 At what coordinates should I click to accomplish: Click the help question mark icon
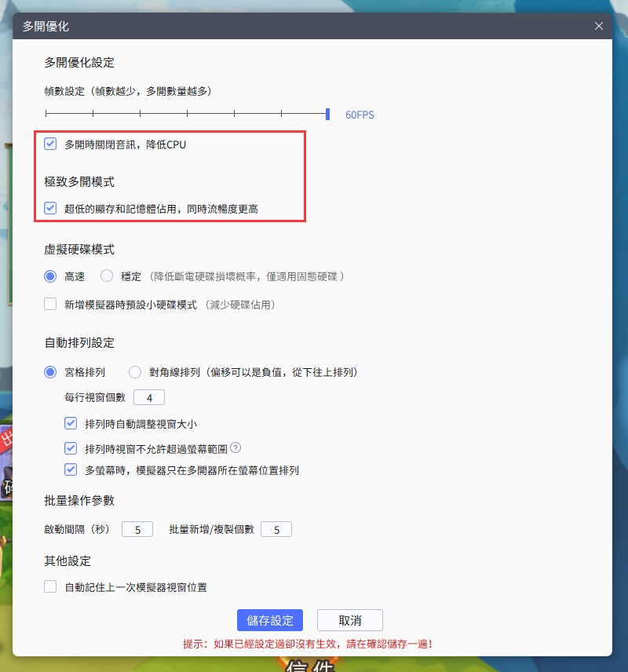coord(235,447)
